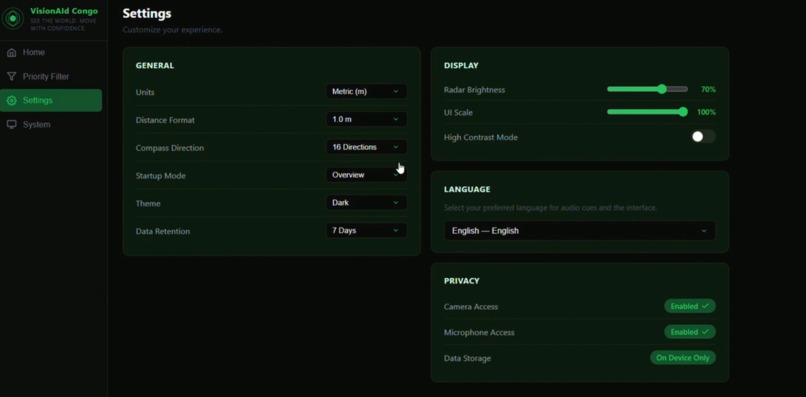Click the PRIVACY section heading
This screenshot has width=806, height=397.
462,281
